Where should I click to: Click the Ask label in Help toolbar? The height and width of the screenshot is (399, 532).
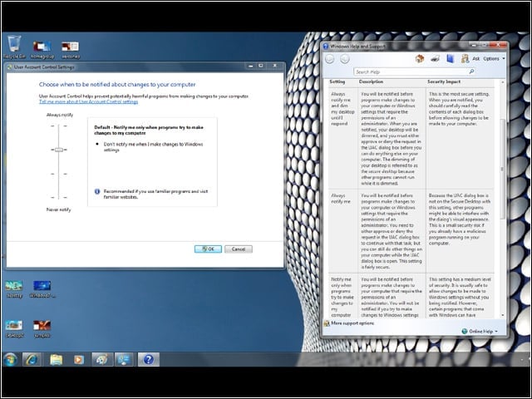pyautogui.click(x=476, y=59)
